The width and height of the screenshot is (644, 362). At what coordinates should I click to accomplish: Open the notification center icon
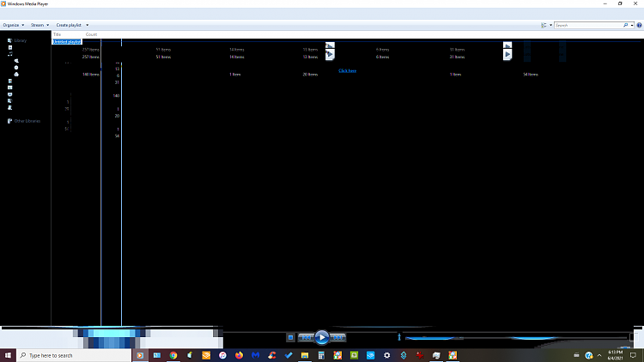coord(633,355)
